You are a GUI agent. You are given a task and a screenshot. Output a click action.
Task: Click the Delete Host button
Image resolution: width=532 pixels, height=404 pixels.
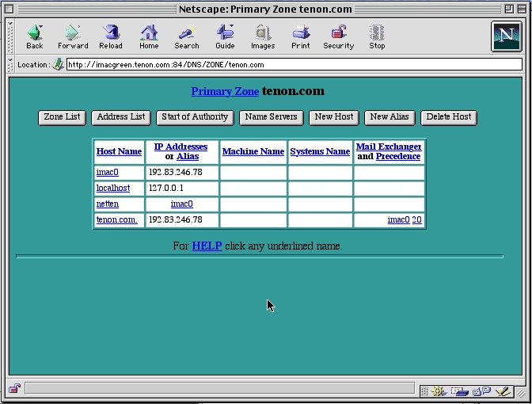tap(449, 117)
